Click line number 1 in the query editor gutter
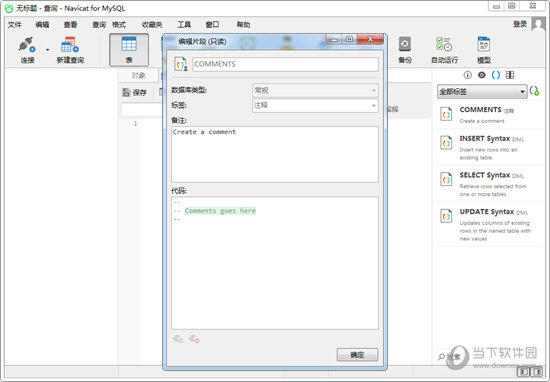This screenshot has height=382, width=550. [135, 123]
